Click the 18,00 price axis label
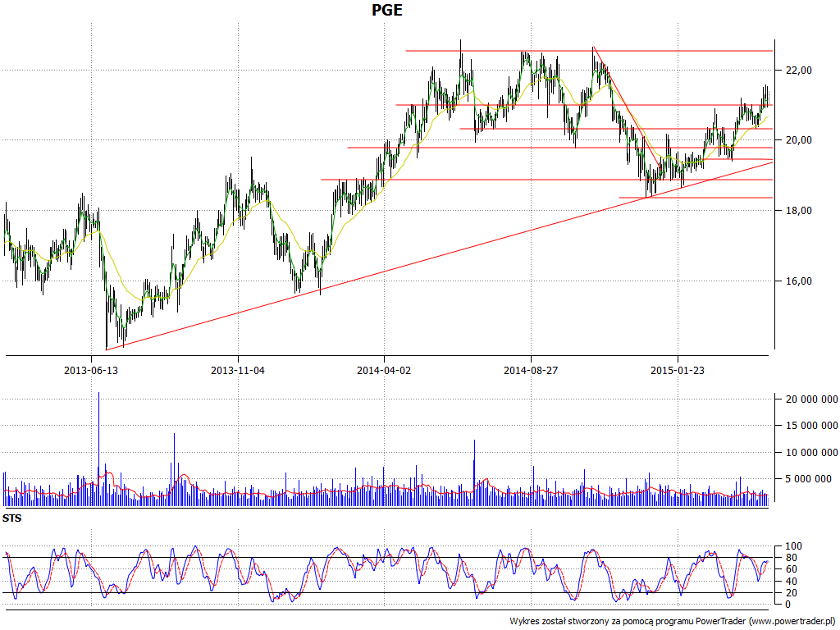 click(801, 211)
